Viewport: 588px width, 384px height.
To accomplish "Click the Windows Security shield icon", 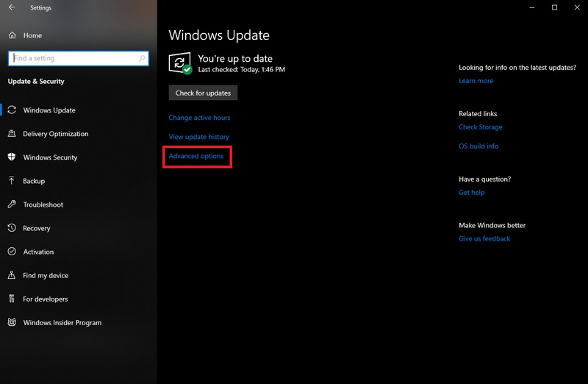I will [12, 157].
